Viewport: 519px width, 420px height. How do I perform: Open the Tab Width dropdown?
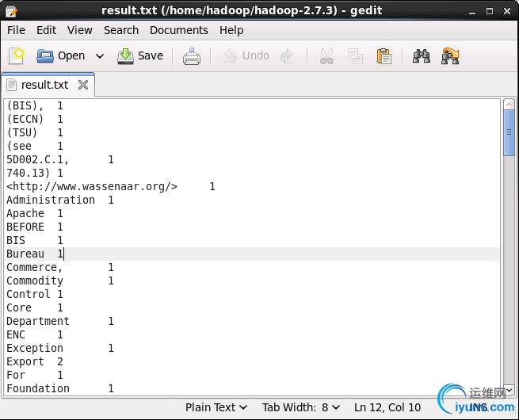click(x=300, y=407)
